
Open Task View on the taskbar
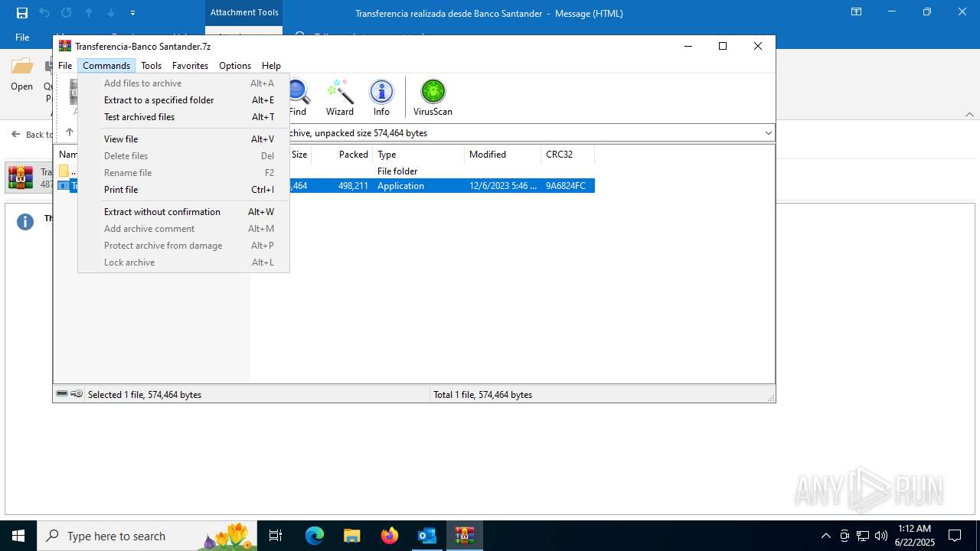coord(276,536)
